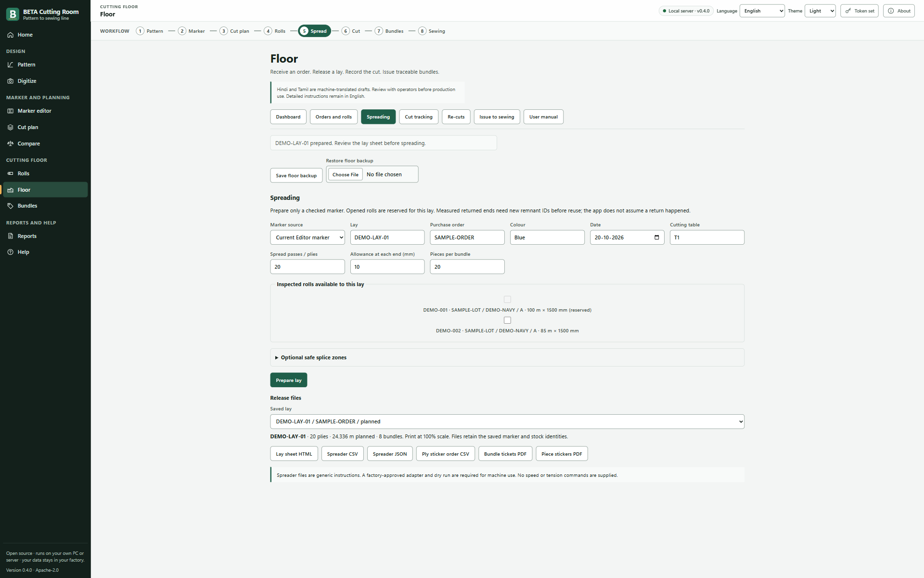Switch to Cut tracking tab
Viewport: 924px width, 578px height.
coord(419,117)
